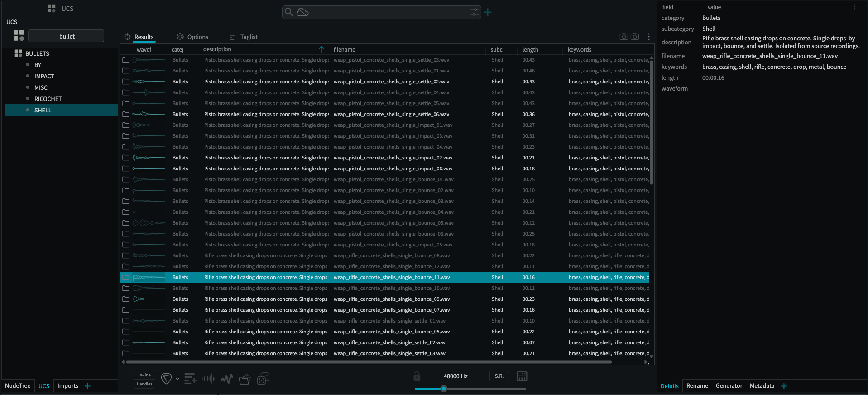
Task: Select the Details tab
Action: (669, 386)
